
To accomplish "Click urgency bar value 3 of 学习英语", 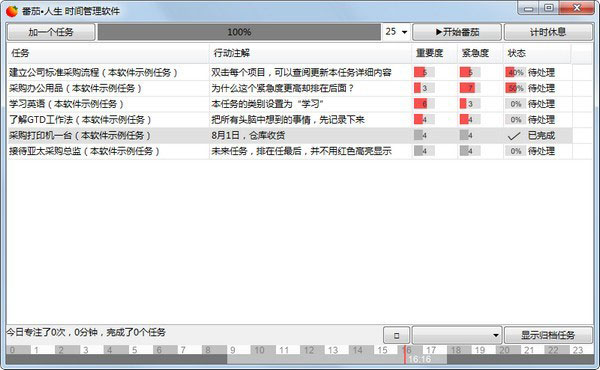I will coord(470,104).
